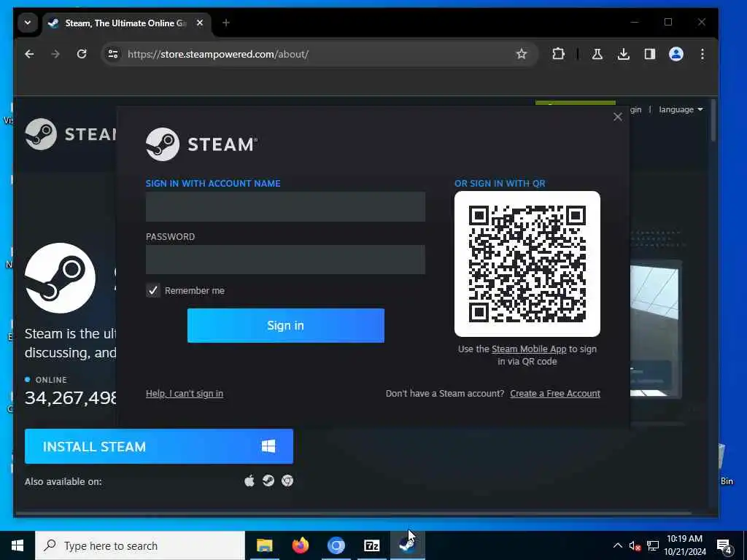Open Chromium browser from the taskbar
This screenshot has height=560, width=747.
[336, 545]
